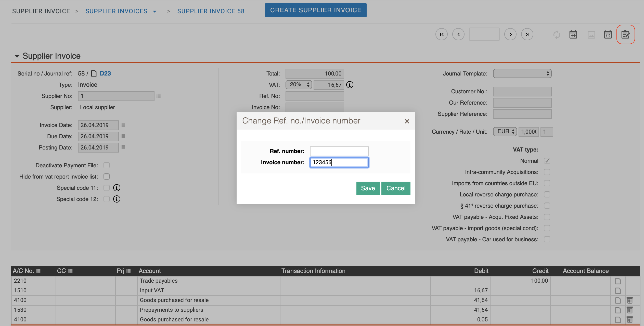This screenshot has height=326, width=644.
Task: Save the invoice number change
Action: [368, 188]
